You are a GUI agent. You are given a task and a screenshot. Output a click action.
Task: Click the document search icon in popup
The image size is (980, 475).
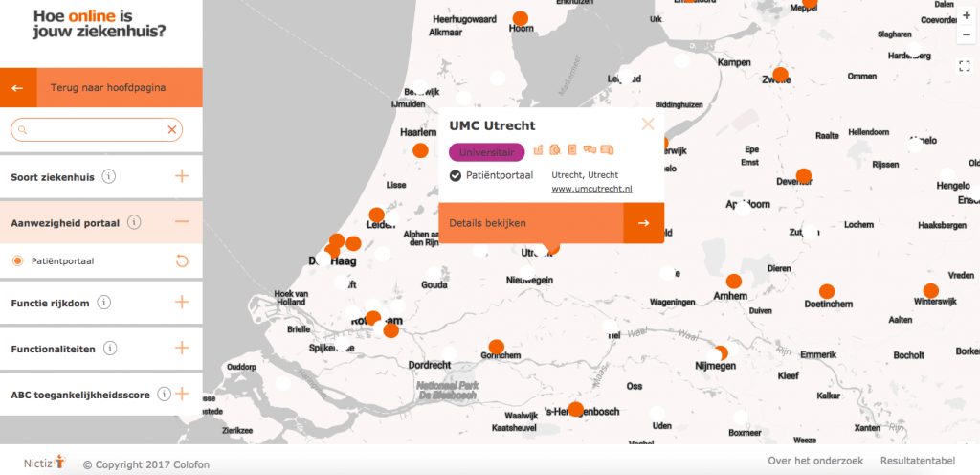(555, 150)
